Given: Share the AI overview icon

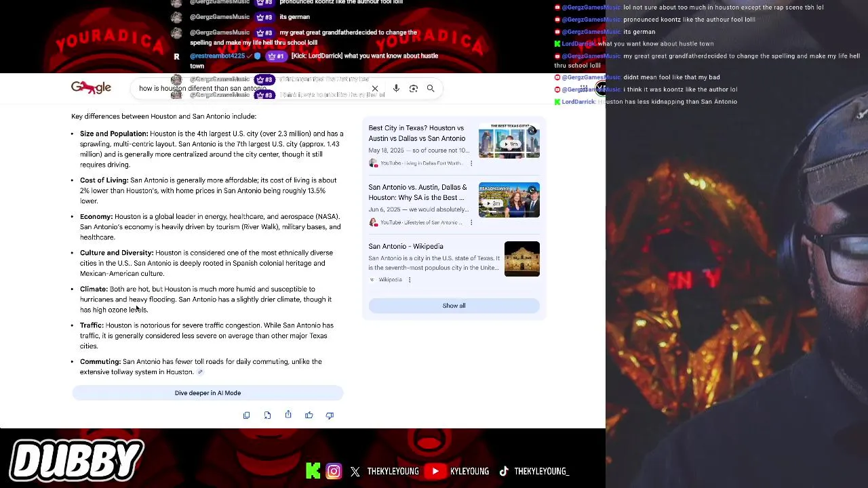Looking at the screenshot, I should (x=288, y=415).
